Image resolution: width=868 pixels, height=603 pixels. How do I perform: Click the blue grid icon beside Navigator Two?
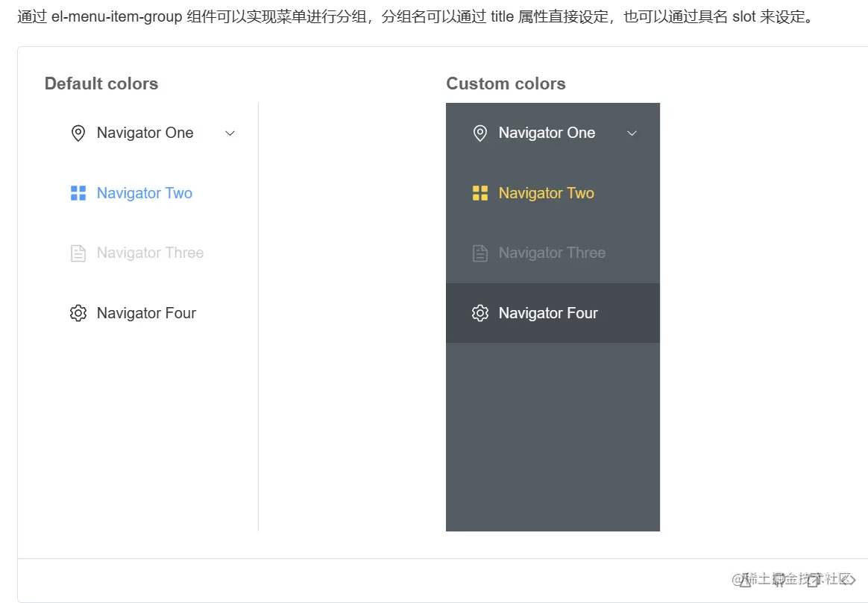[x=78, y=193]
